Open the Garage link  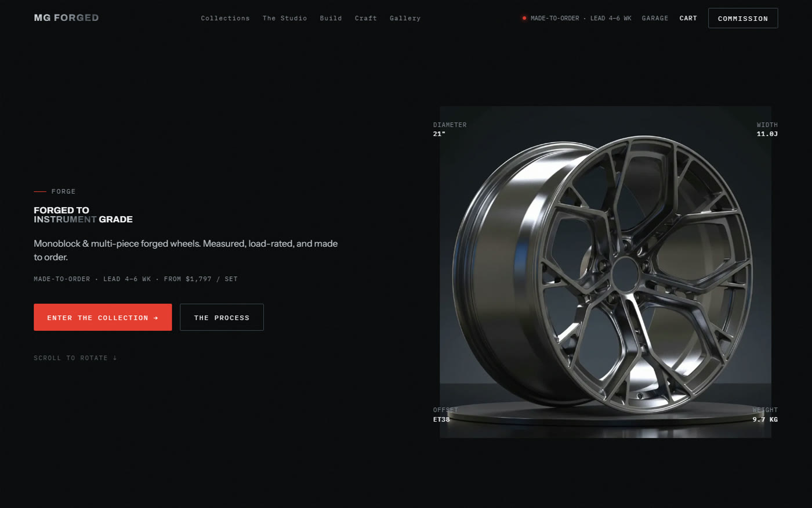[655, 19]
